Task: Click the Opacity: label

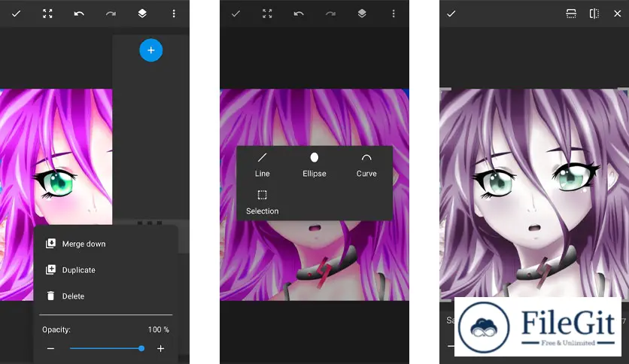Action: [x=56, y=329]
